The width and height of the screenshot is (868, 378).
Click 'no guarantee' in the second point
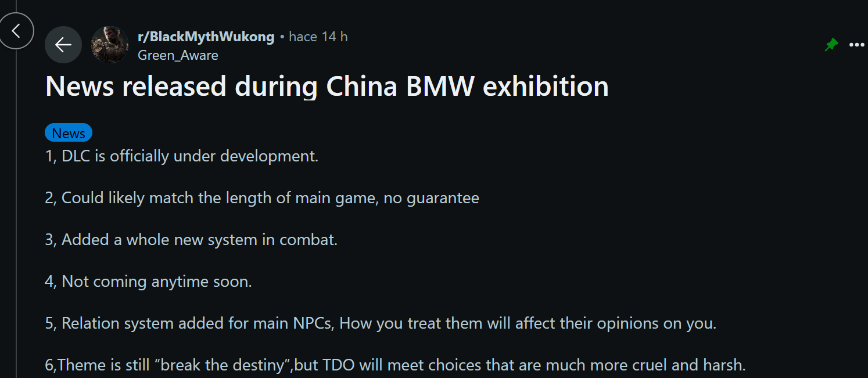[431, 198]
